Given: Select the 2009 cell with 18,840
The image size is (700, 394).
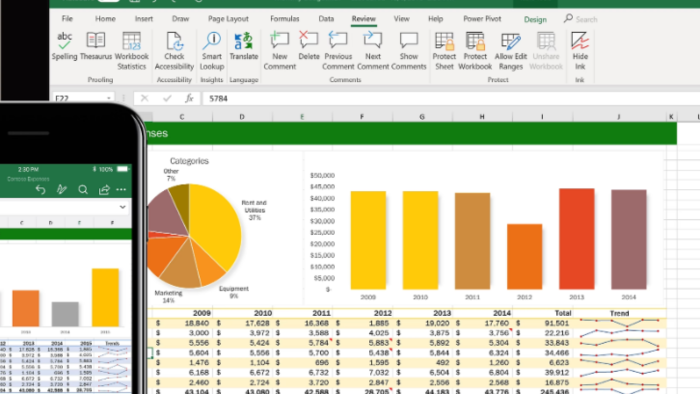Looking at the screenshot, I should 182,323.
